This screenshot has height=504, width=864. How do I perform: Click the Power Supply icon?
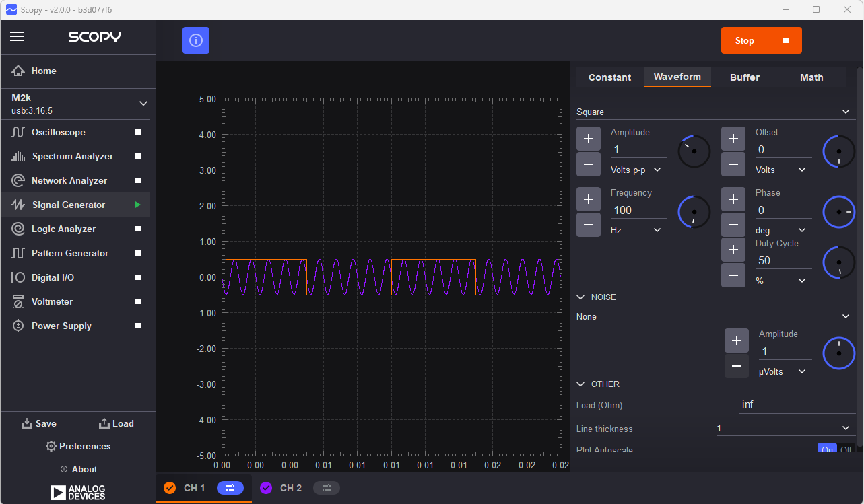[18, 326]
